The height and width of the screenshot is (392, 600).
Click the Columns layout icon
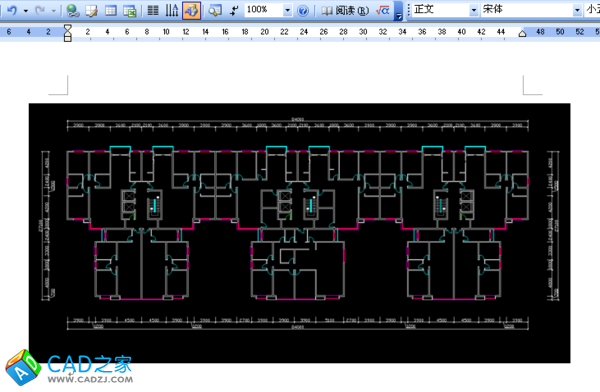coord(153,10)
